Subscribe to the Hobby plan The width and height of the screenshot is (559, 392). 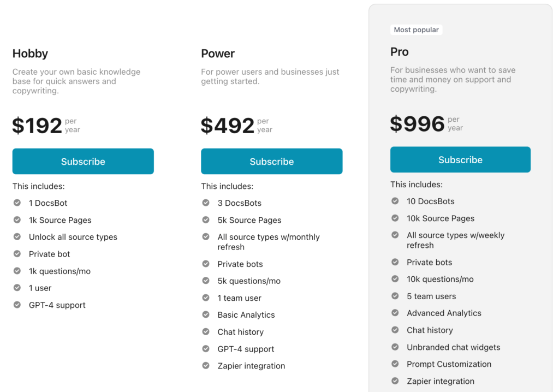pyautogui.click(x=83, y=161)
